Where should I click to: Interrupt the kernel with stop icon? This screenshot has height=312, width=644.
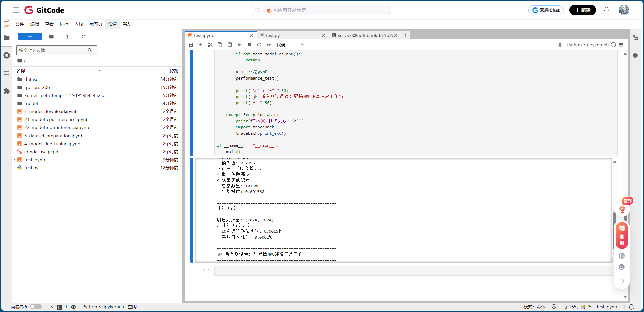249,45
